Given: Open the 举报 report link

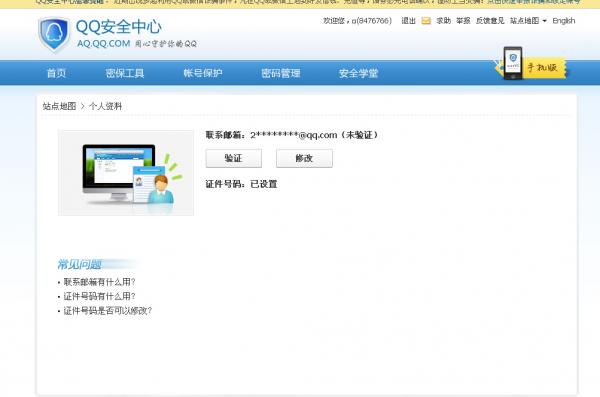Looking at the screenshot, I should pyautogui.click(x=463, y=21).
